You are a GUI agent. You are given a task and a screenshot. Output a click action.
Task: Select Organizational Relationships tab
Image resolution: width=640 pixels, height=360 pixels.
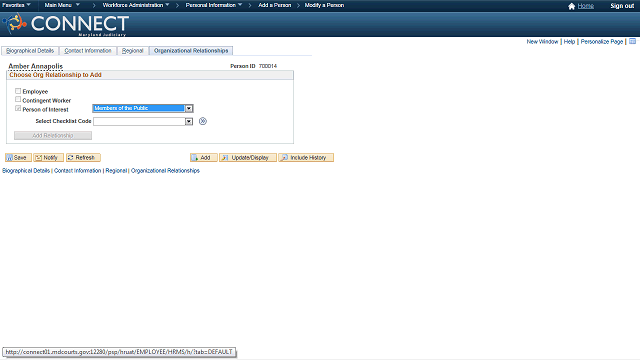point(191,51)
